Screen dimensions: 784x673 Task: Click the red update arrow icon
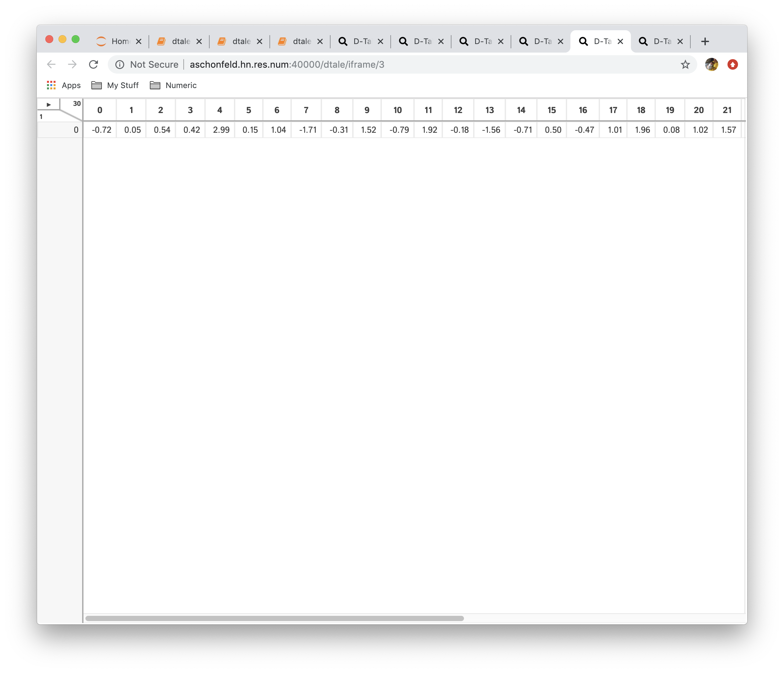click(732, 64)
